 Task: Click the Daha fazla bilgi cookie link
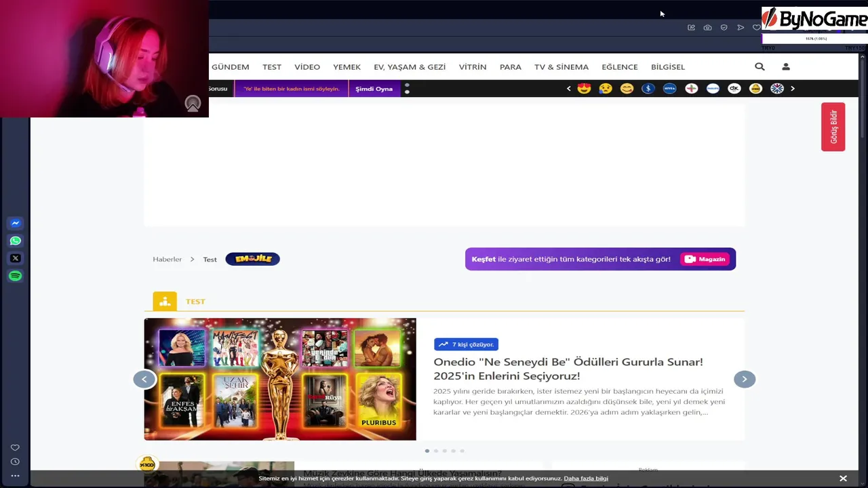(586, 479)
